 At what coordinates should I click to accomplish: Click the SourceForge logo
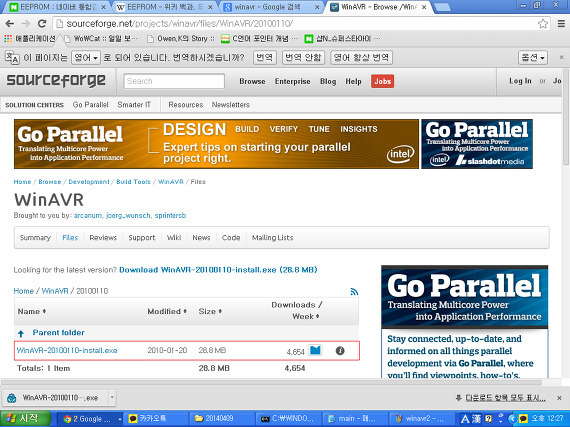click(56, 80)
